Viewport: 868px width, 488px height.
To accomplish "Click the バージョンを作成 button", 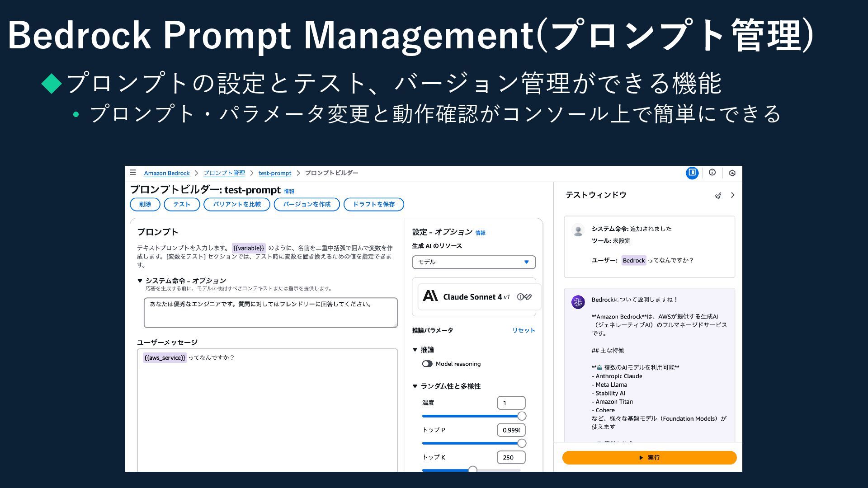I will 307,204.
